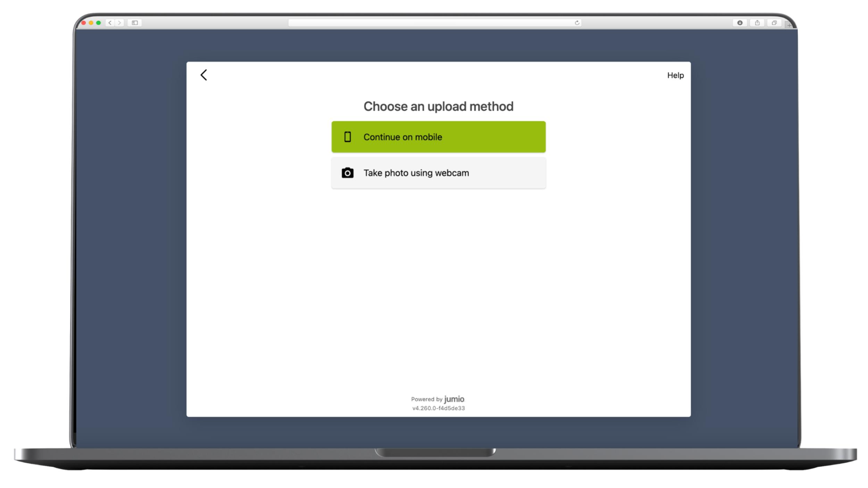Click the webcam camera icon
The width and height of the screenshot is (868, 488).
[347, 173]
